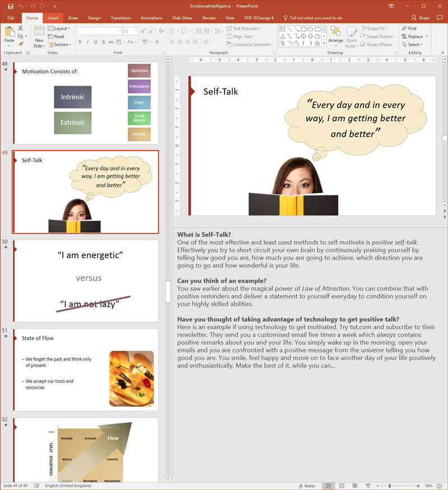Open the File menu

11,18
